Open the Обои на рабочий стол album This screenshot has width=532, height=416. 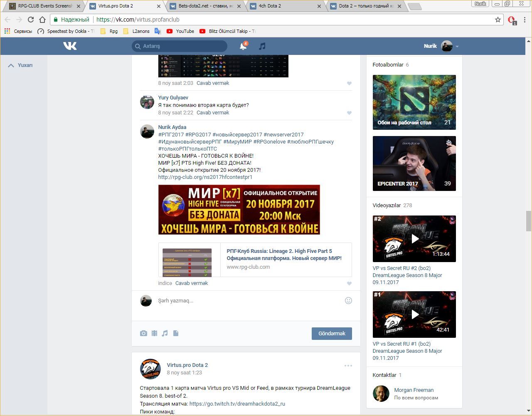tap(414, 102)
